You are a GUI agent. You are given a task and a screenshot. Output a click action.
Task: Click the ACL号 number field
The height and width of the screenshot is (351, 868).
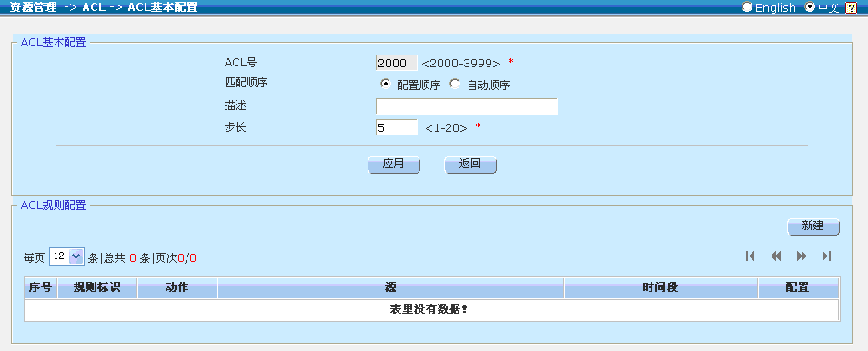[397, 63]
